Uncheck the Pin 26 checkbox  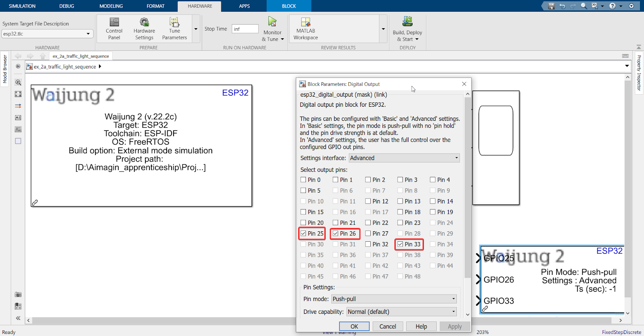336,233
